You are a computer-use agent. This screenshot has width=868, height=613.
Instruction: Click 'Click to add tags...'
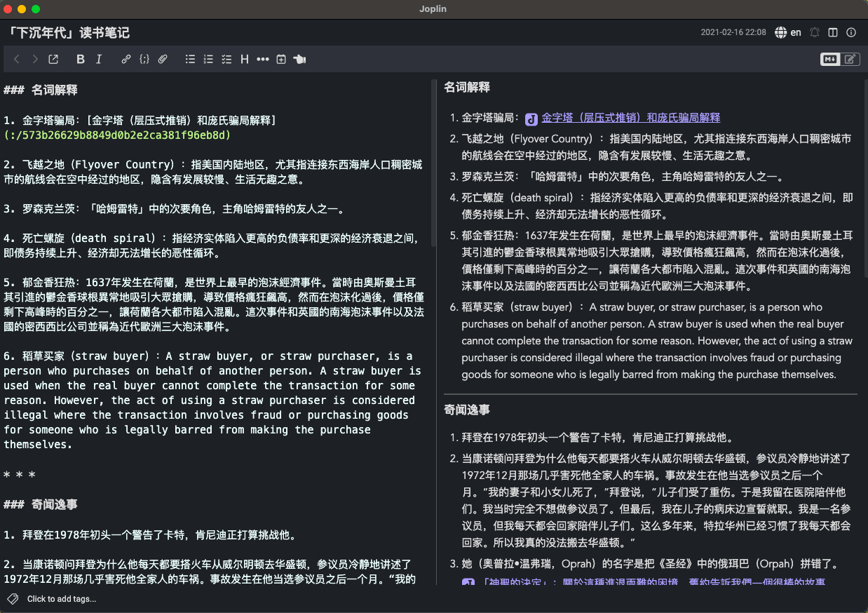click(62, 599)
